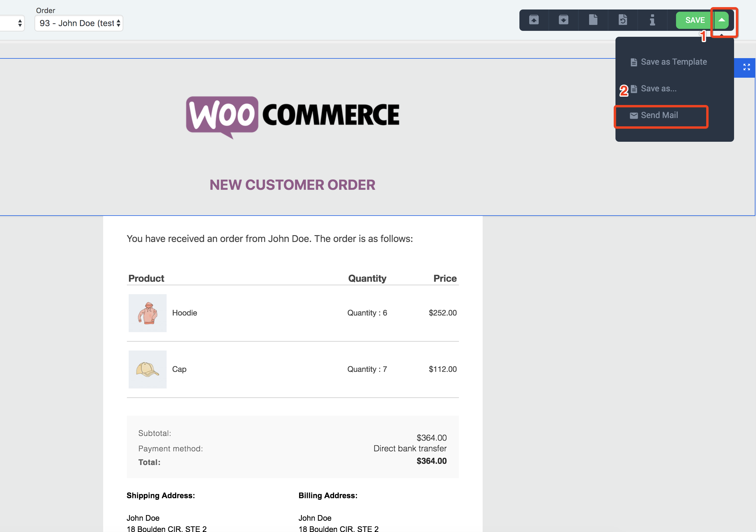Click the Billing Address: heading
This screenshot has width=756, height=532.
click(x=328, y=496)
